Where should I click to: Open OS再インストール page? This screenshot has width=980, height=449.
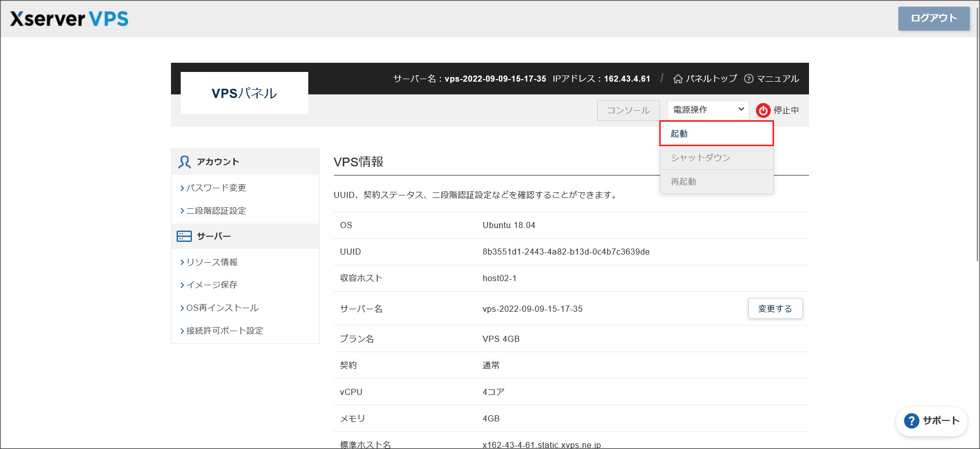point(222,308)
